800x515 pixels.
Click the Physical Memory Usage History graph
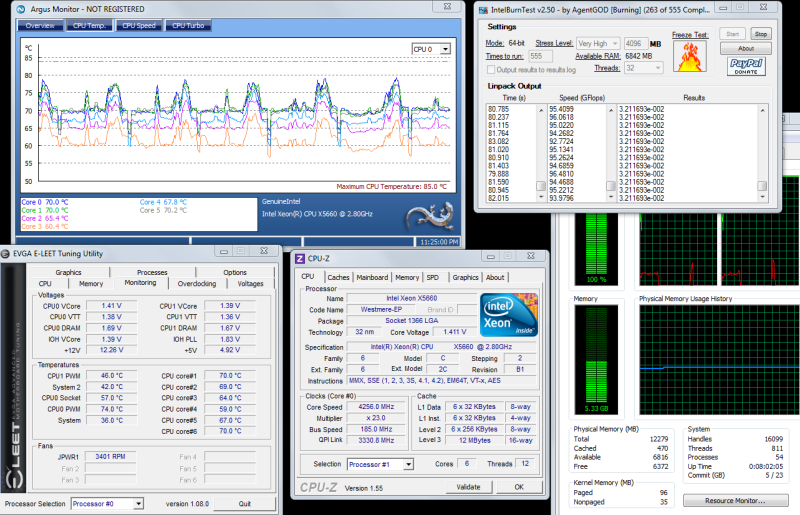[719, 360]
